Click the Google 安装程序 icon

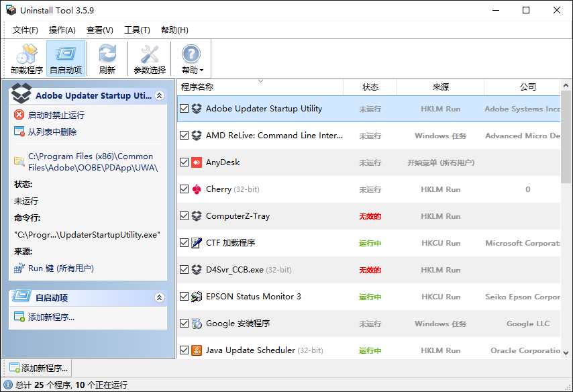(x=197, y=324)
